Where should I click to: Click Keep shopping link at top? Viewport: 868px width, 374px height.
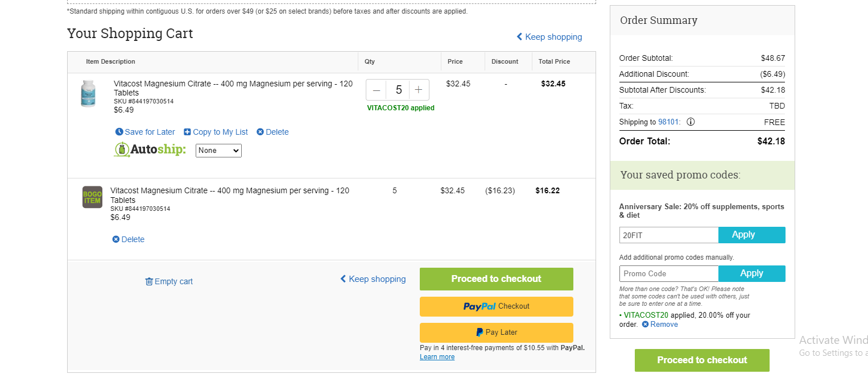tap(549, 37)
